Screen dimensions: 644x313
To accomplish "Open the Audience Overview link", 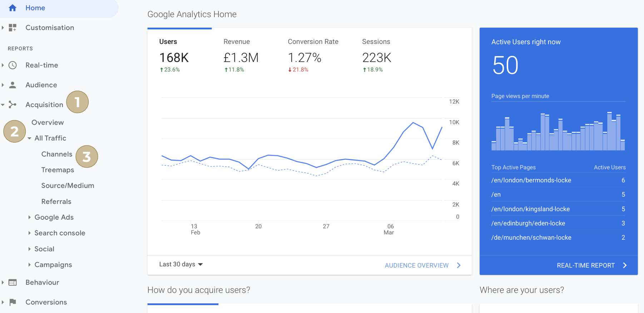I will point(416,265).
